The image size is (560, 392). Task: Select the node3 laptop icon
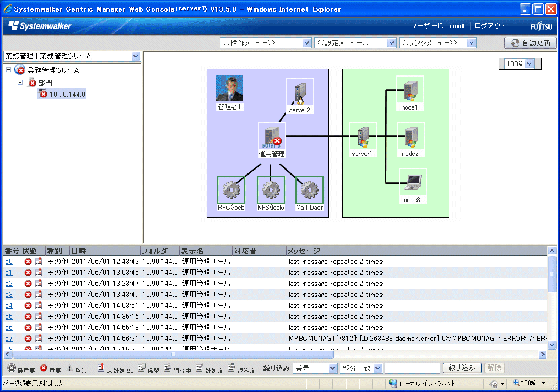[412, 182]
